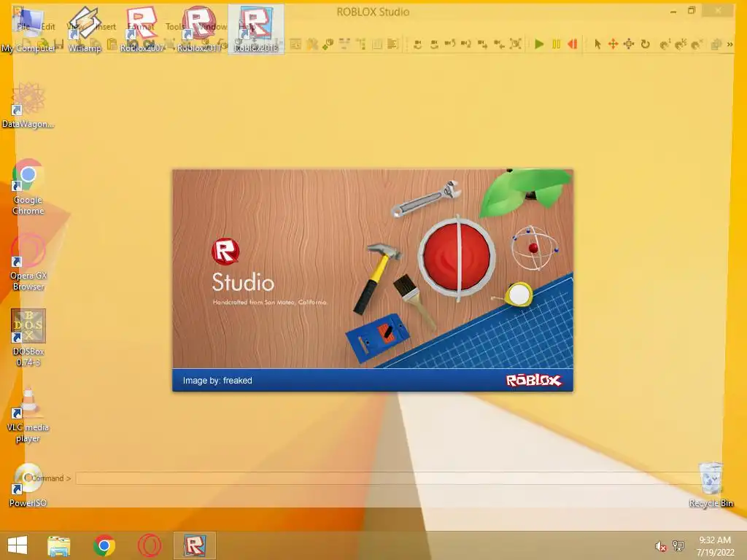The width and height of the screenshot is (747, 560).
Task: Select the VLC media player desktop shortcut
Action: [28, 414]
